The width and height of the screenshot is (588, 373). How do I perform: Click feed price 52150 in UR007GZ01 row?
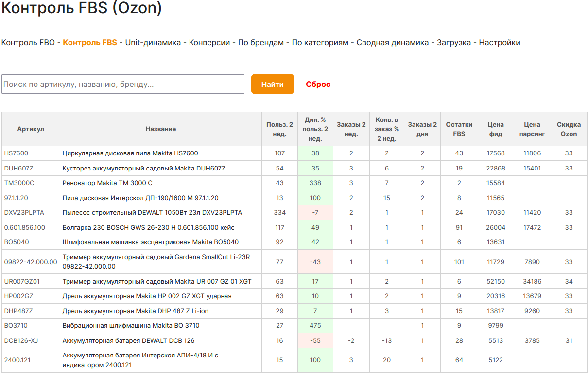coord(496,282)
